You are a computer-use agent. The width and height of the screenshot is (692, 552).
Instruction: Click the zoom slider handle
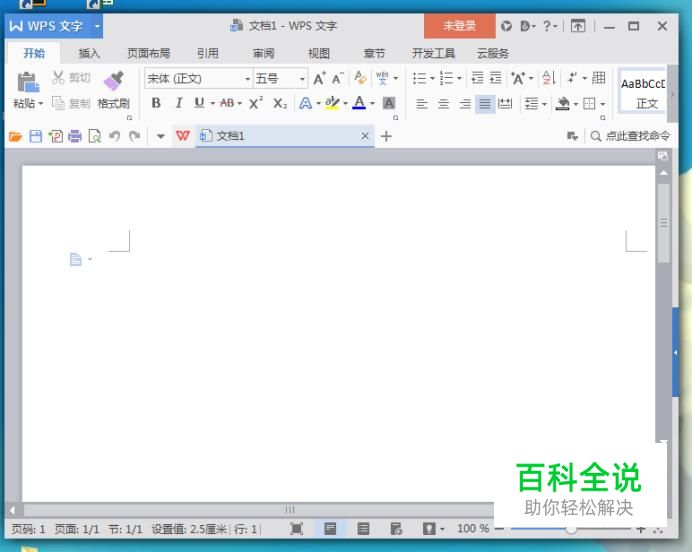pos(571,529)
